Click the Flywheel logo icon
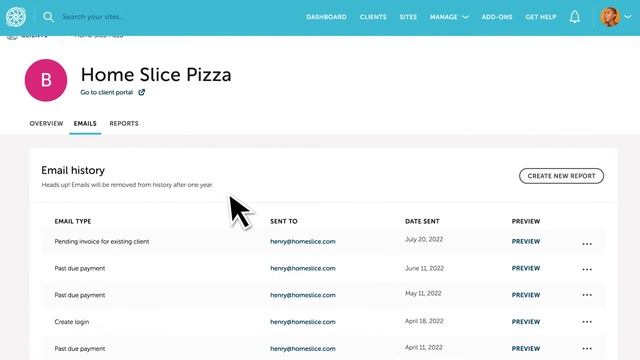The width and height of the screenshot is (640, 360). coord(16,17)
